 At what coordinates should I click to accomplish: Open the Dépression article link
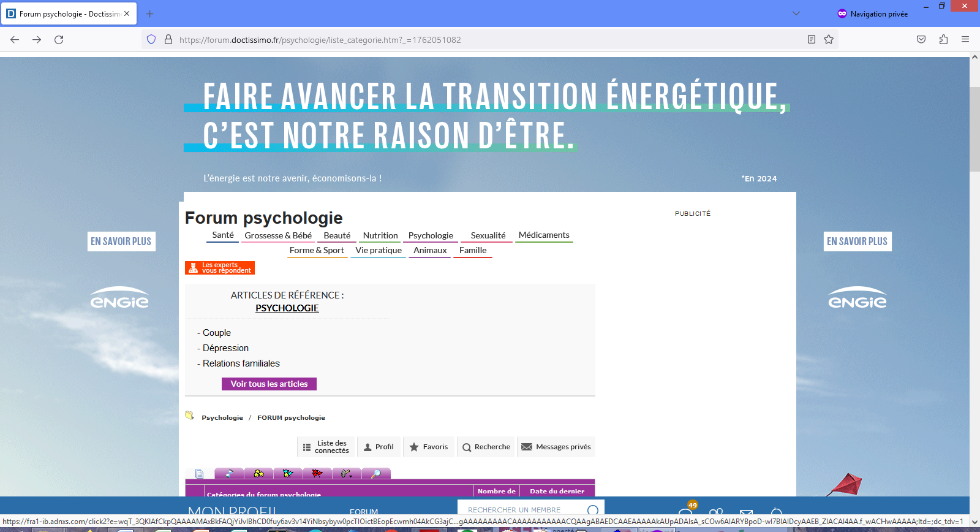(x=225, y=348)
